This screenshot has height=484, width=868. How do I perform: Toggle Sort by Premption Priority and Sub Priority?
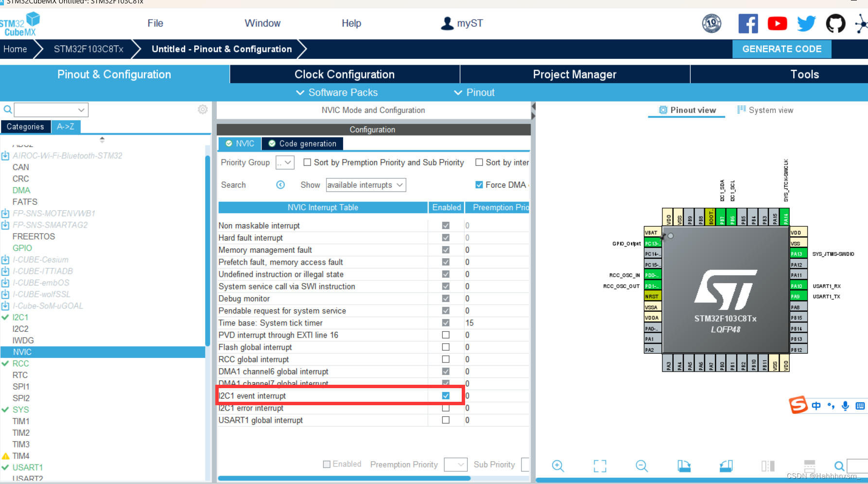point(307,162)
